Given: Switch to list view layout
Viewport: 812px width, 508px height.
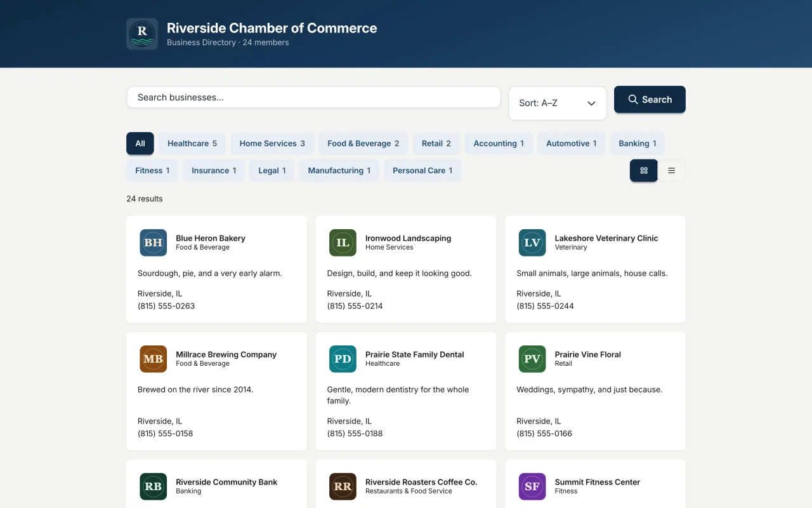Looking at the screenshot, I should pos(672,170).
